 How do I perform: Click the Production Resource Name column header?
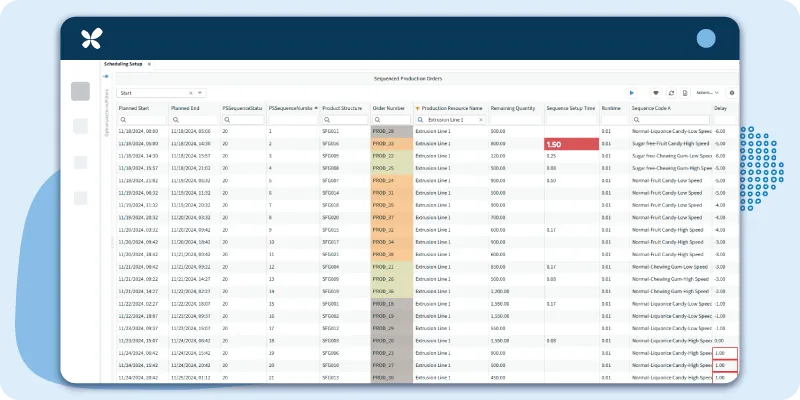452,107
